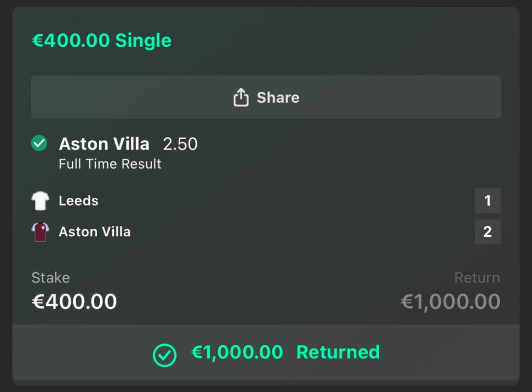Screen dimensions: 532x392
Task: Select the €400.00 Single bet header
Action: click(x=102, y=40)
